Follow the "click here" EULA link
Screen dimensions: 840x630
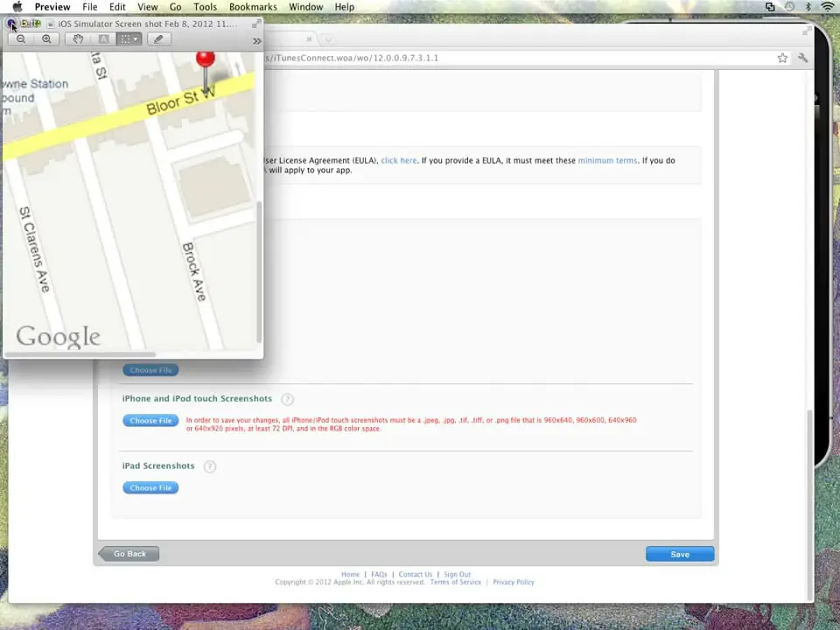pos(399,160)
